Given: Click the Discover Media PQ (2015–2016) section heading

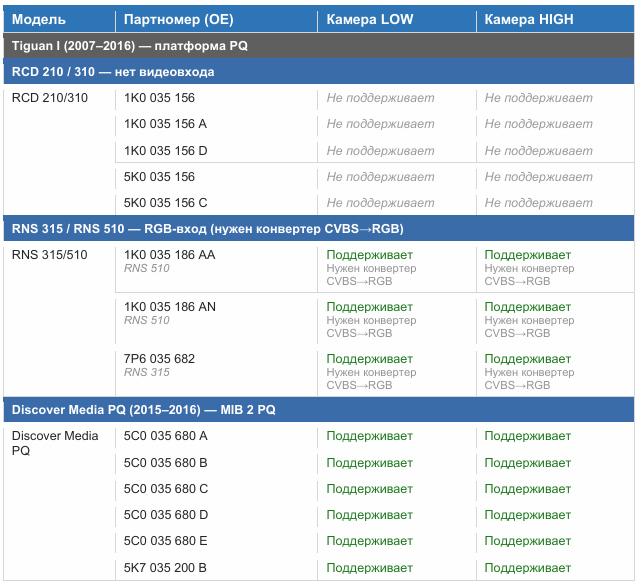Looking at the screenshot, I should click(x=319, y=410).
